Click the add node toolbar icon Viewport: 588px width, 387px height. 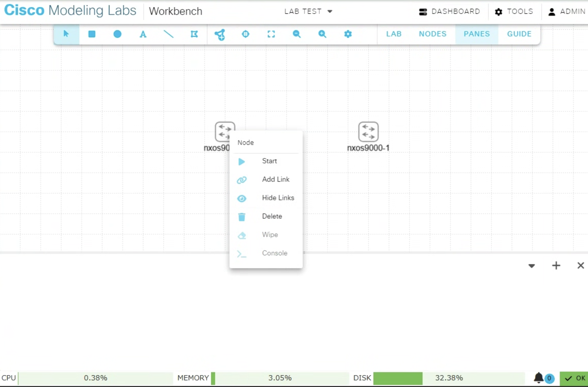tap(220, 34)
